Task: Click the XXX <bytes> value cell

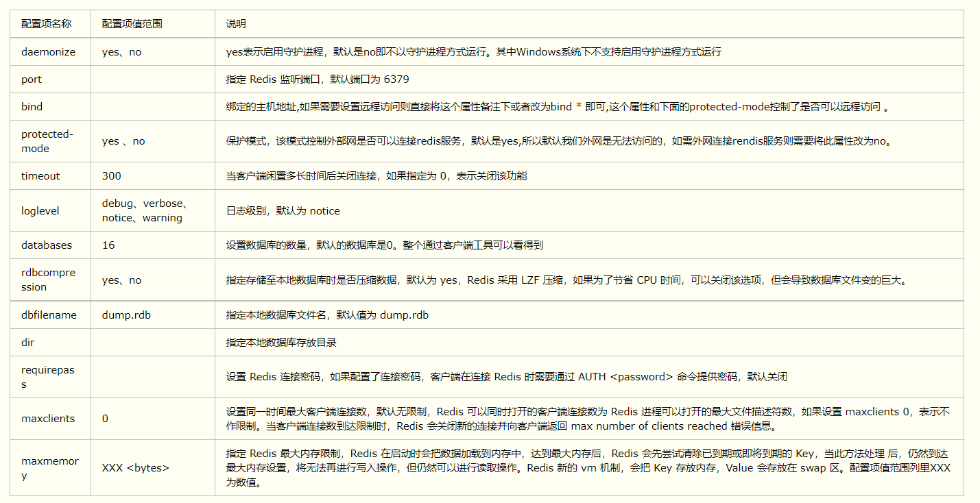Action: (153, 467)
